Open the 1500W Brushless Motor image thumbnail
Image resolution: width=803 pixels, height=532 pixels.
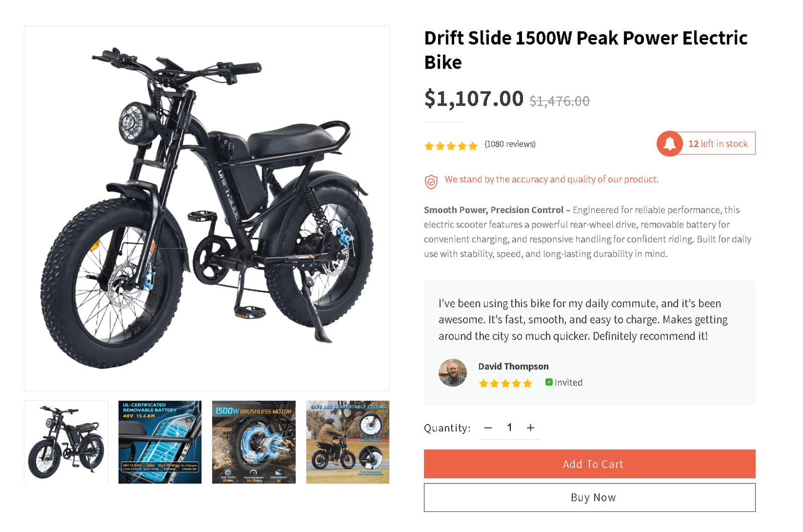tap(253, 442)
